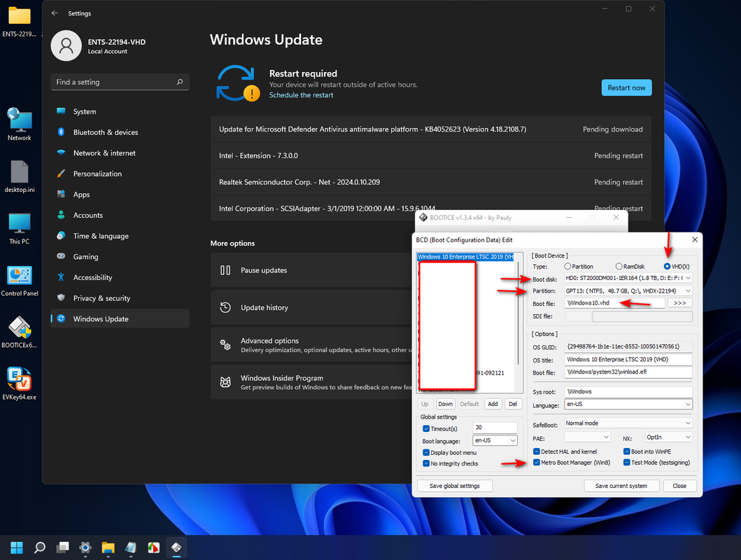Toggle Detect HAL and kernel checkbox
This screenshot has width=741, height=560.
[x=537, y=451]
